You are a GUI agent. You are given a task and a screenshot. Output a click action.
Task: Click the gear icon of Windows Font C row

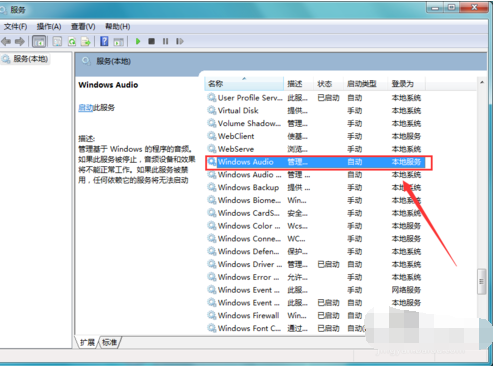click(x=212, y=328)
